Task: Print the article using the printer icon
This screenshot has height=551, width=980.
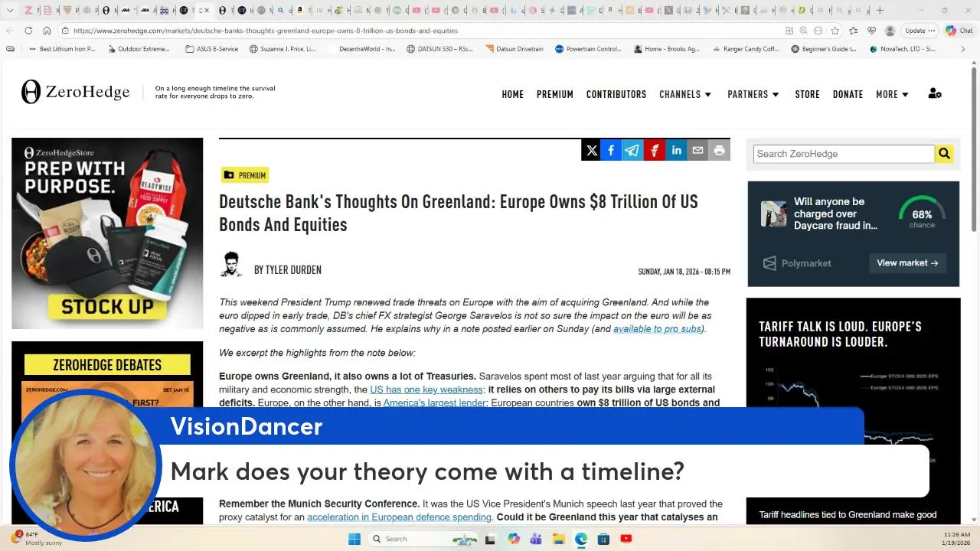Action: (x=719, y=151)
